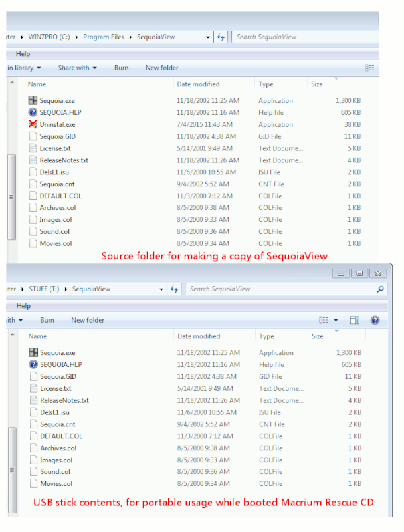Select Movies.col name in STUFF (T:) window
The image size is (404, 532).
[56, 483]
